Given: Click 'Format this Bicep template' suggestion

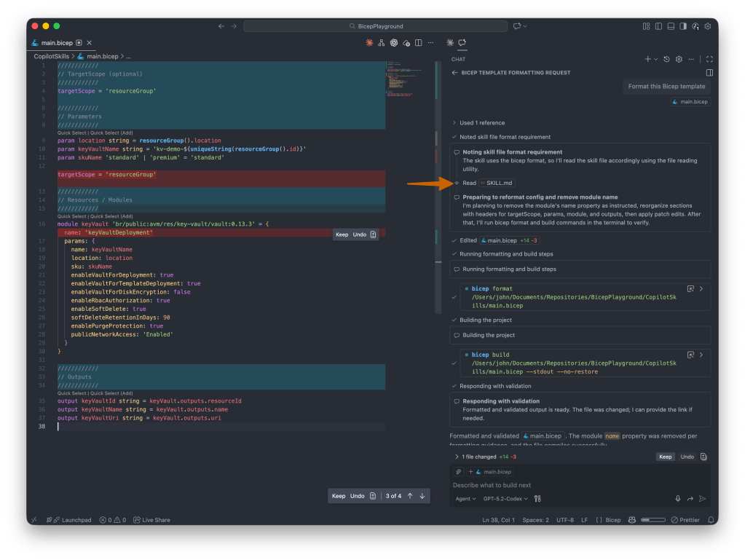Looking at the screenshot, I should tap(667, 87).
